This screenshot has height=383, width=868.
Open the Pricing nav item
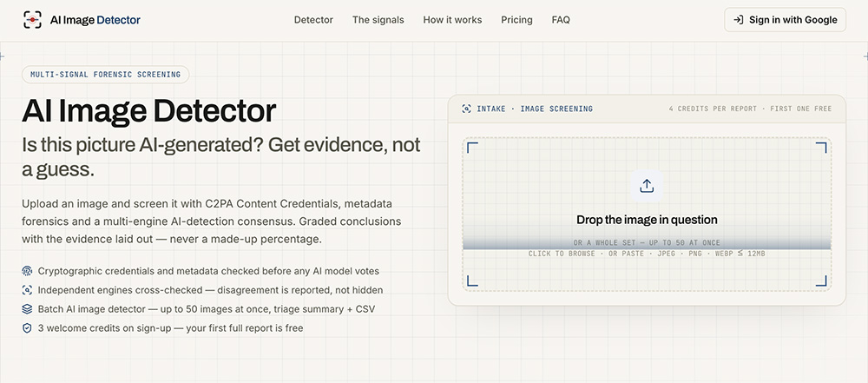[x=516, y=20]
